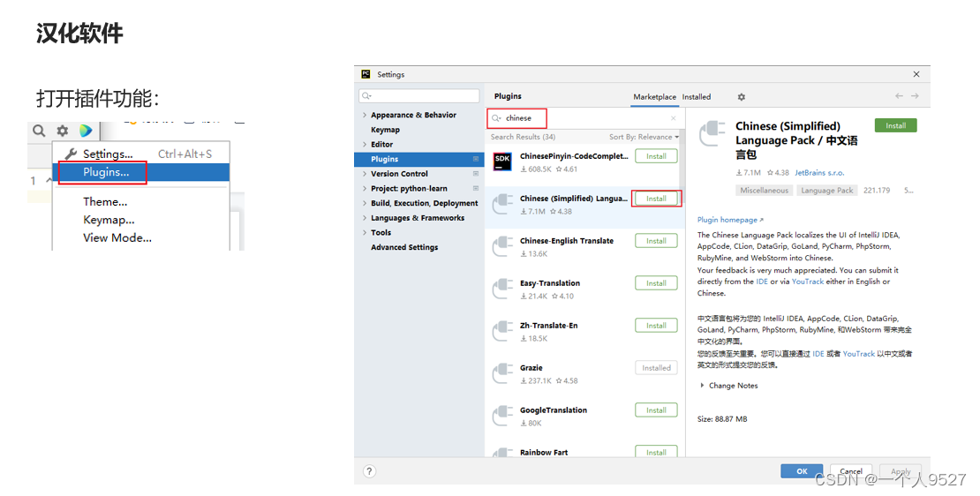Open Advanced Settings page
The image size is (980, 496).
404,247
